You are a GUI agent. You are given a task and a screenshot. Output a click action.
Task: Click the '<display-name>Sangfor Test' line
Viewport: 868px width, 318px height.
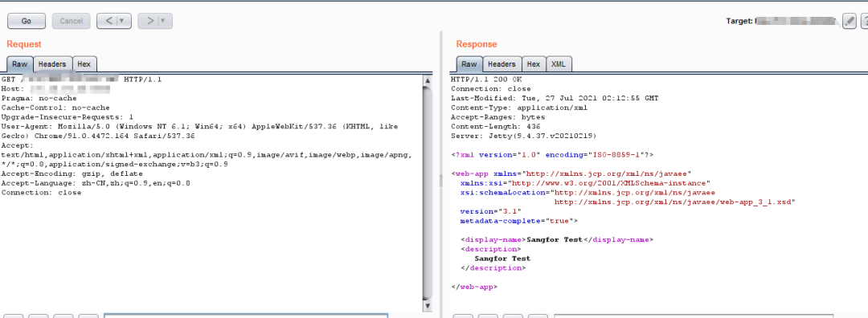coord(557,239)
